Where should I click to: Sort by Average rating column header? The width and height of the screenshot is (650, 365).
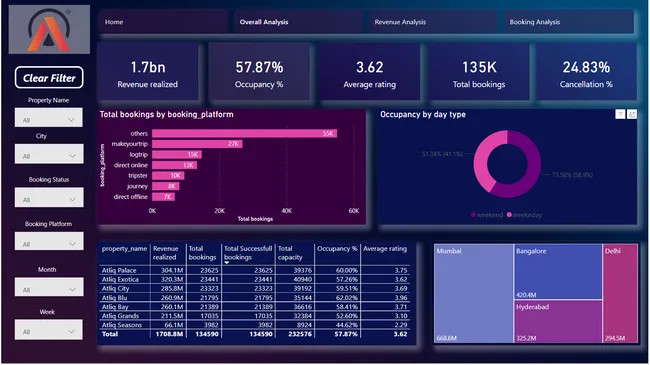click(x=385, y=249)
